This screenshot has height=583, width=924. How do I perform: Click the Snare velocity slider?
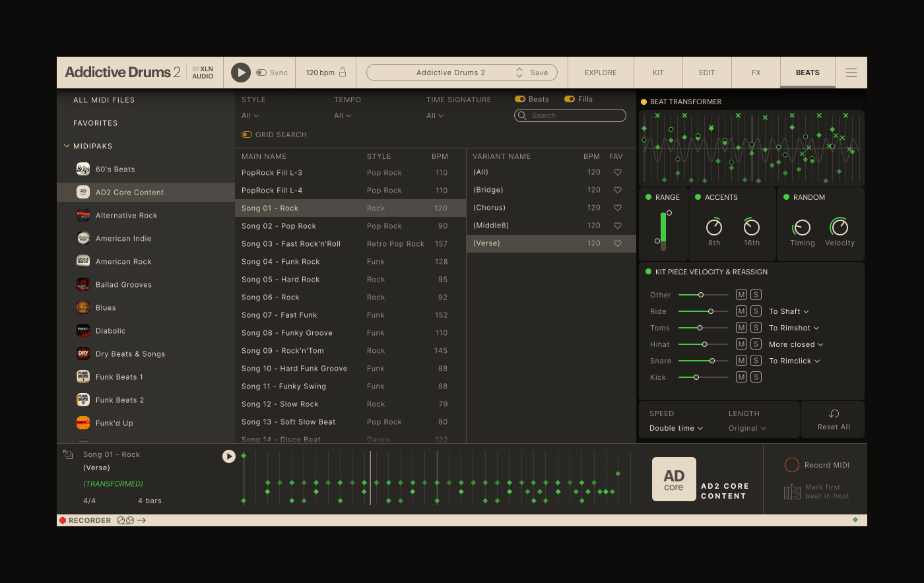point(704,361)
